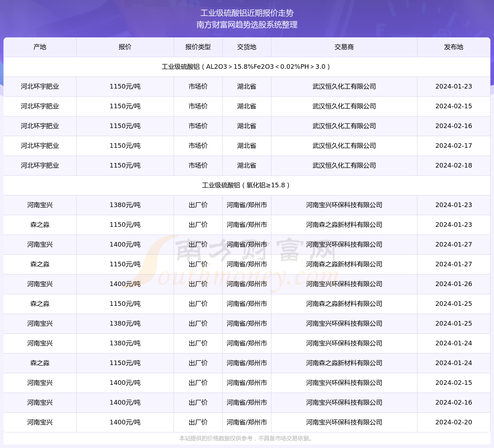The image size is (494, 448).
Task: Click 1150元/吨 in the 2024-01-25 row
Action: [x=125, y=304]
